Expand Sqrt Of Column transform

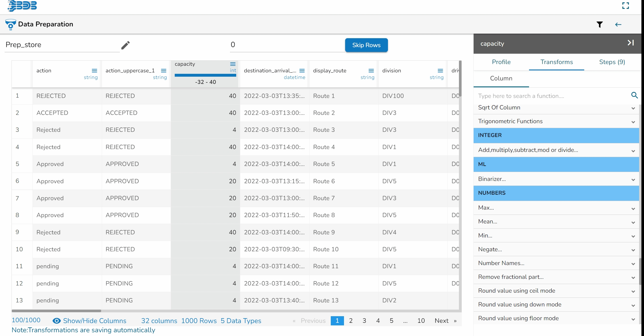pyautogui.click(x=633, y=108)
